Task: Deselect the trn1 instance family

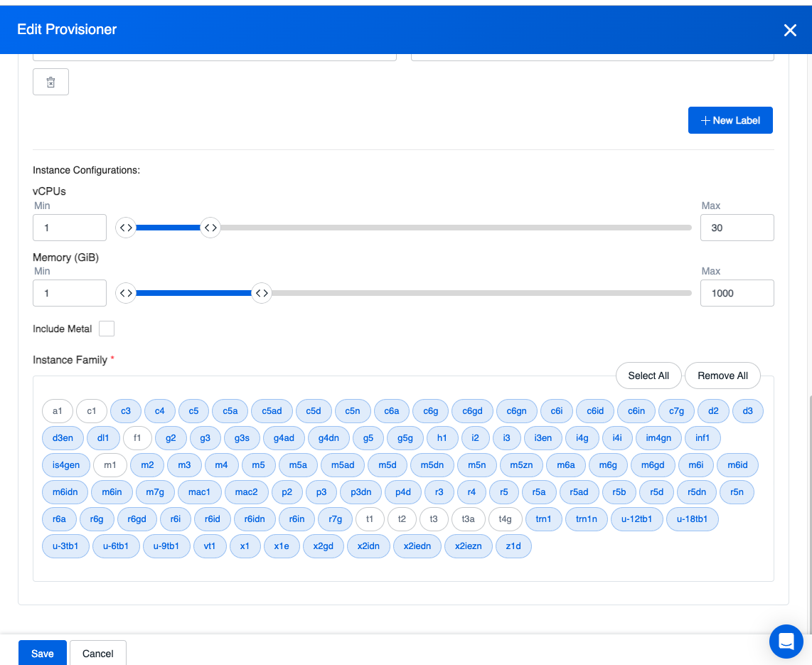Action: (x=544, y=518)
